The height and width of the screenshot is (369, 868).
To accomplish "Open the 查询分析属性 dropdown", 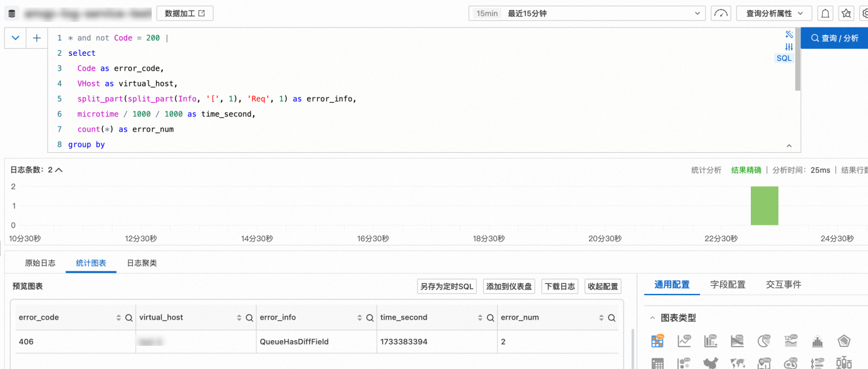I will point(774,13).
